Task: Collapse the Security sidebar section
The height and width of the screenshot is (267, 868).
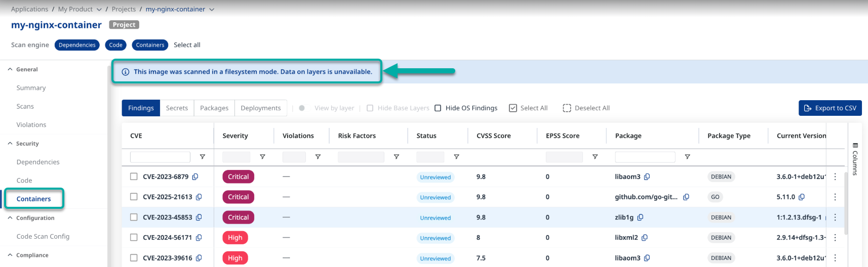Action: tap(10, 144)
